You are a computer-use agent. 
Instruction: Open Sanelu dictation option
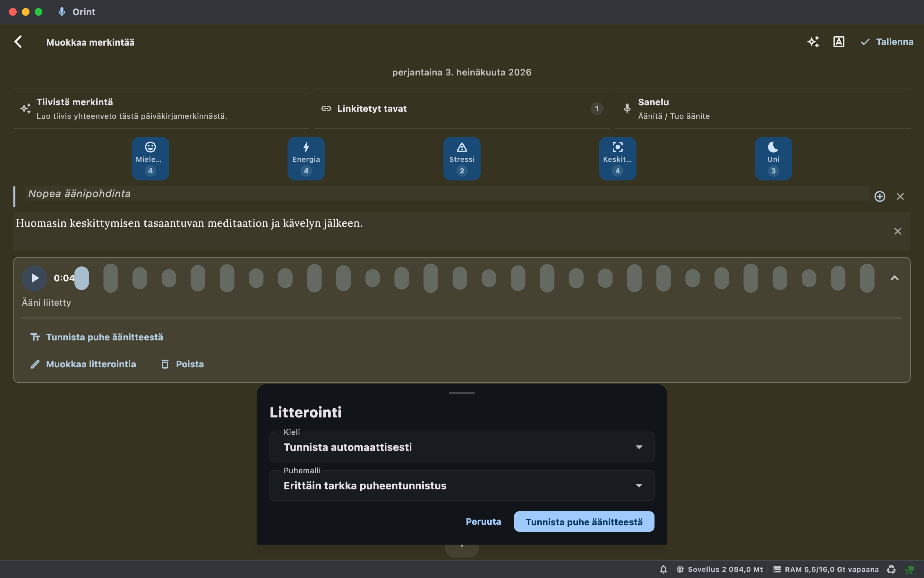coord(763,109)
